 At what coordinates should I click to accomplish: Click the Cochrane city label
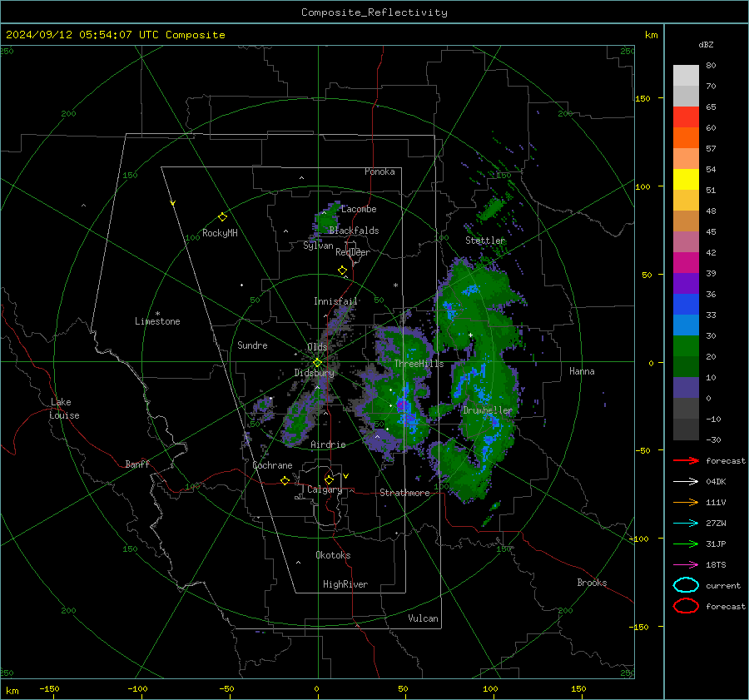(x=272, y=465)
